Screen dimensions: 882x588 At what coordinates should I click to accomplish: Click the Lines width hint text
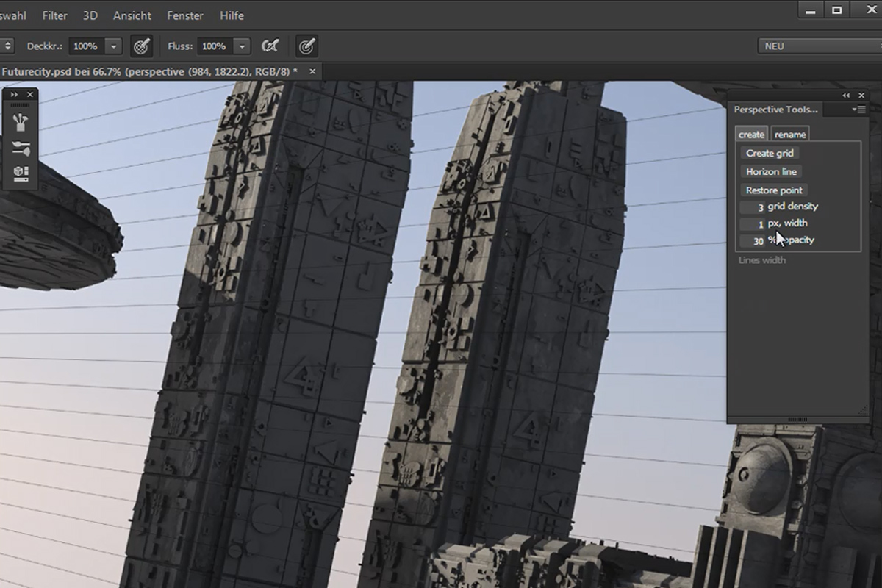coord(761,260)
